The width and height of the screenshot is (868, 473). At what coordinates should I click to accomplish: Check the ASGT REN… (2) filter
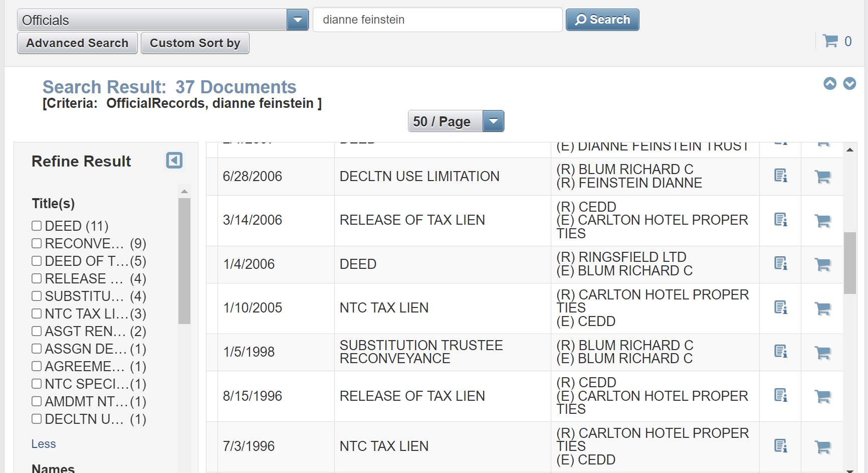click(x=37, y=331)
